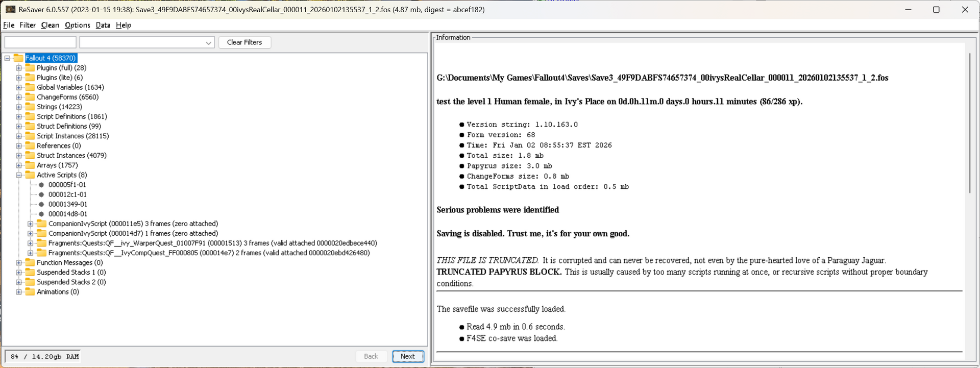Click the ReSaver app icon in title bar
Screen dimensions: 980x368
[10, 9]
